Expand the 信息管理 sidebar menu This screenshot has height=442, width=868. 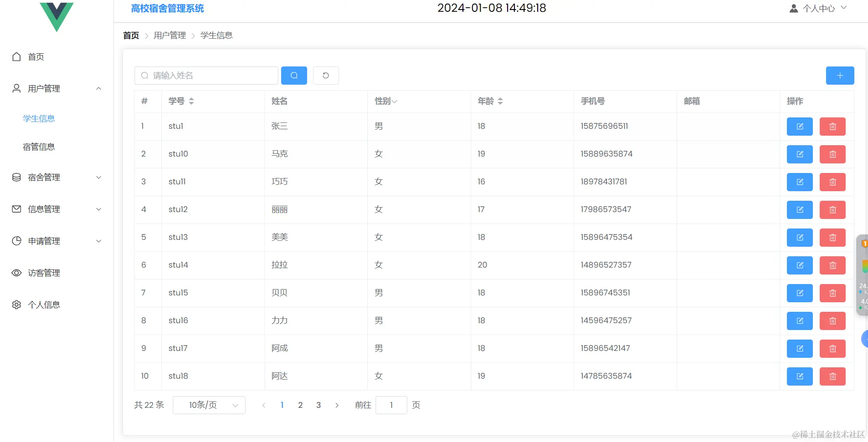[56, 209]
